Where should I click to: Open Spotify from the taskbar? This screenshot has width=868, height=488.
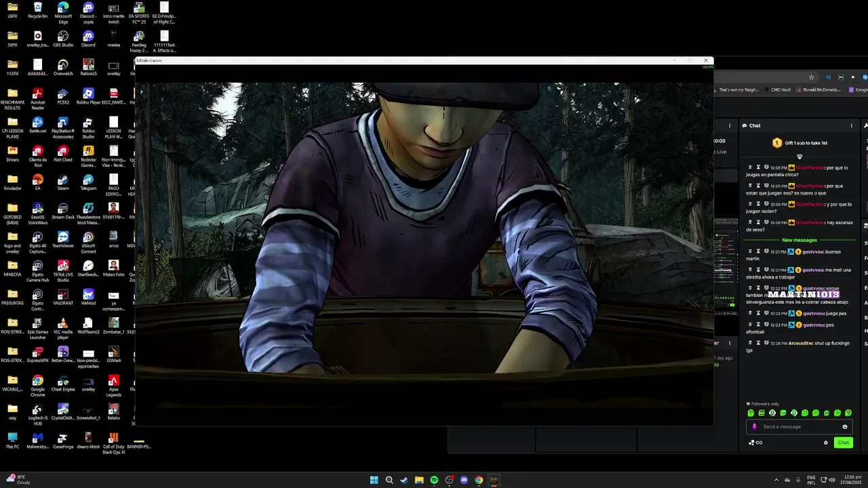434,480
